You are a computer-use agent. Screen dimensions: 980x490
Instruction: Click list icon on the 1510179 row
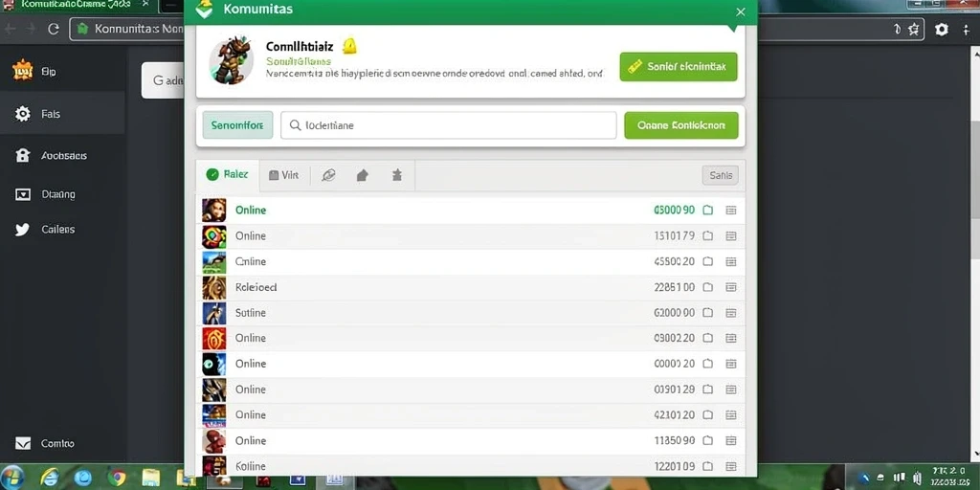coord(730,235)
